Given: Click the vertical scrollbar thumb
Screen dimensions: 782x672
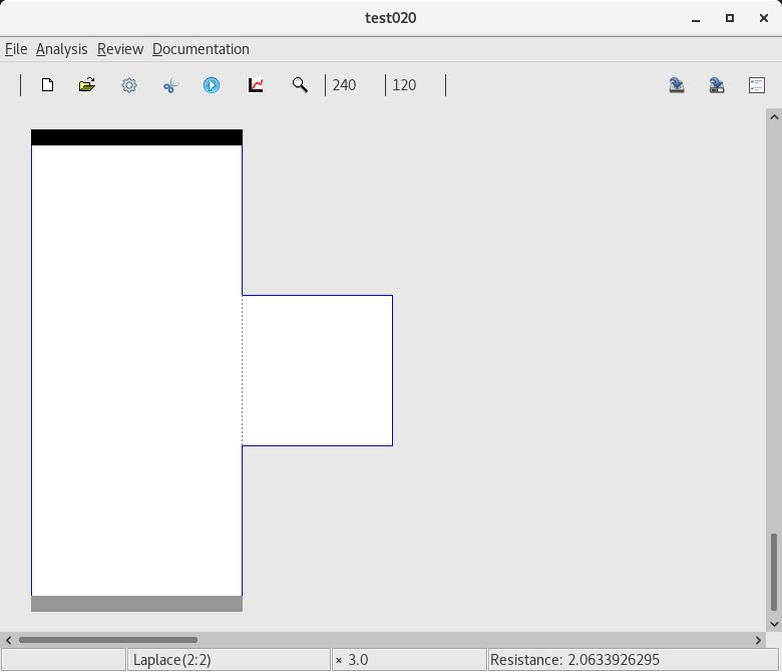Looking at the screenshot, I should (x=773, y=571).
